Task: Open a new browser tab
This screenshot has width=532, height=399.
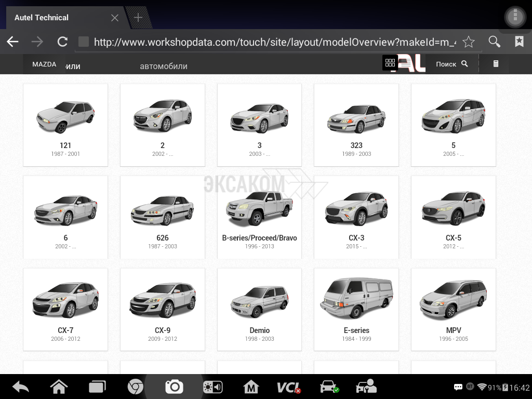Action: click(138, 18)
